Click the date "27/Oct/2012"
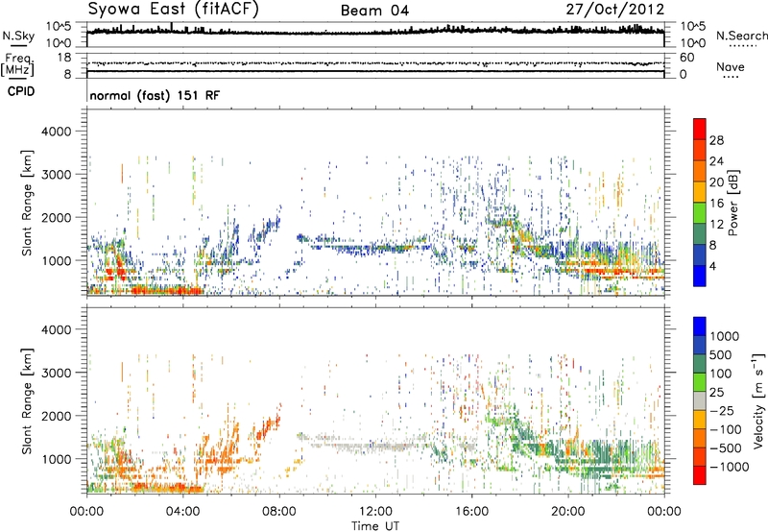The image size is (768, 532). (x=615, y=10)
